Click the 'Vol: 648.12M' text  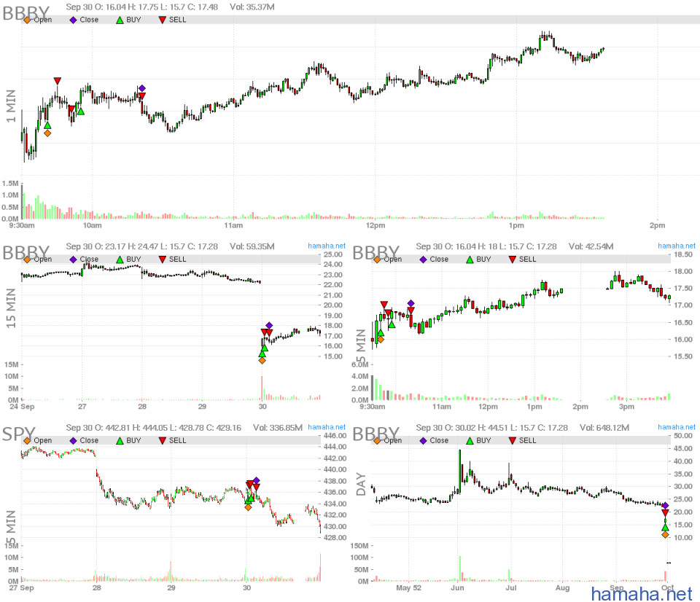[x=604, y=428]
